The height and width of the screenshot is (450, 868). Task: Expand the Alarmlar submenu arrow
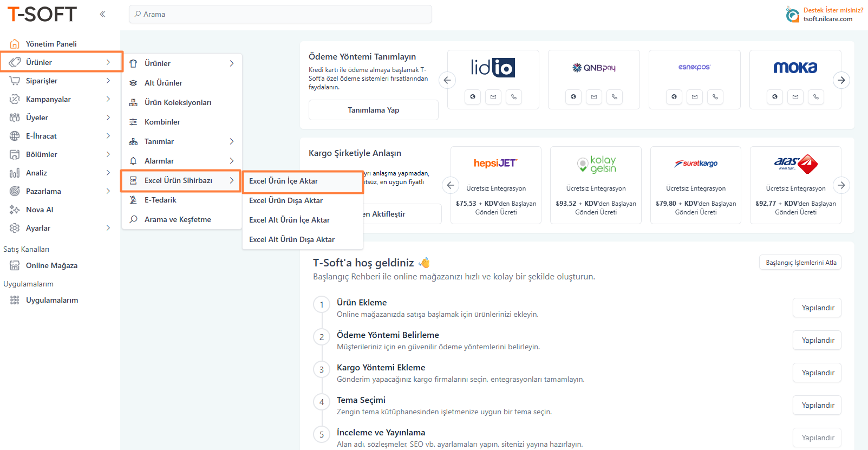coord(231,161)
